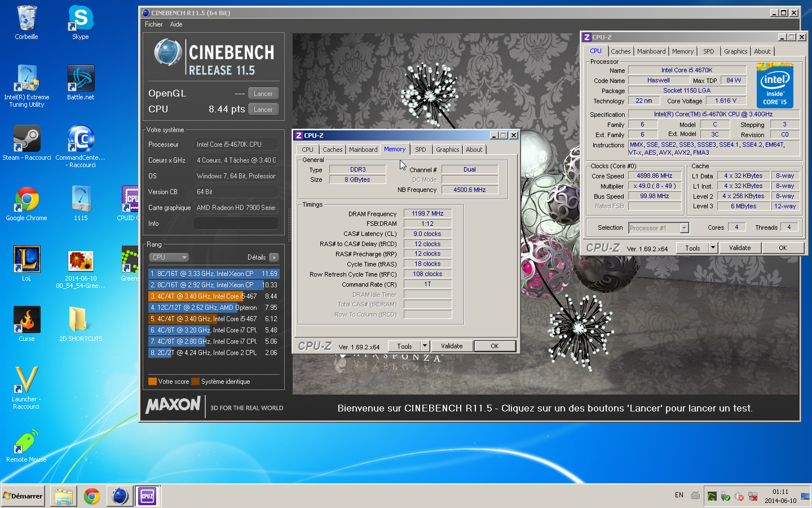The height and width of the screenshot is (508, 812).
Task: Select ranking row 4 AMD Opteron 7.95
Action: point(214,308)
